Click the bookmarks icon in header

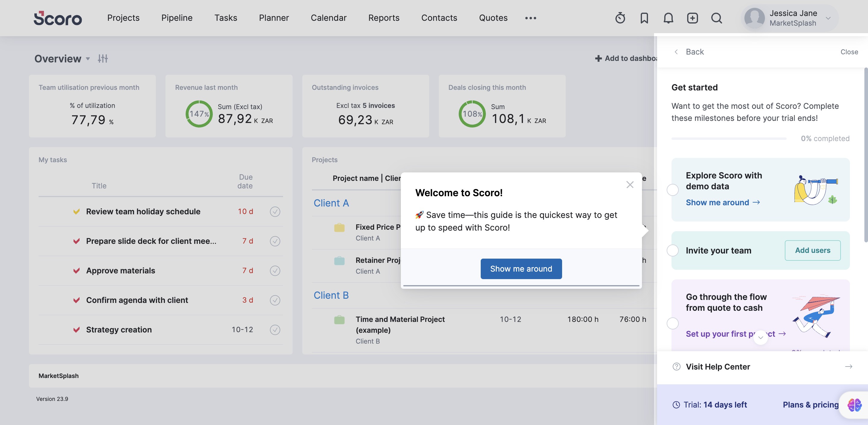pyautogui.click(x=644, y=18)
